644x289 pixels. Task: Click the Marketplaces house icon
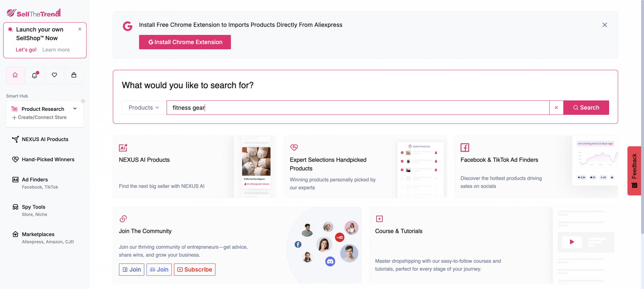click(15, 234)
